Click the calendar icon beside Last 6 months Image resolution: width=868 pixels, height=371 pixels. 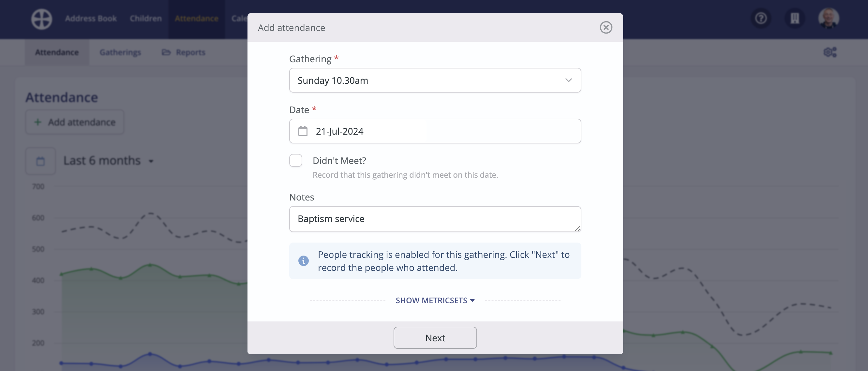click(x=40, y=161)
